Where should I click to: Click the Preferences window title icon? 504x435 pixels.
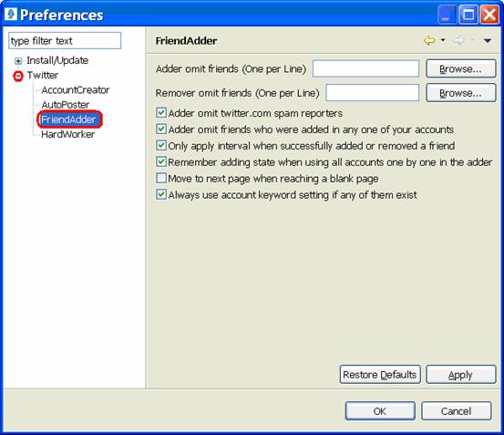pyautogui.click(x=11, y=15)
